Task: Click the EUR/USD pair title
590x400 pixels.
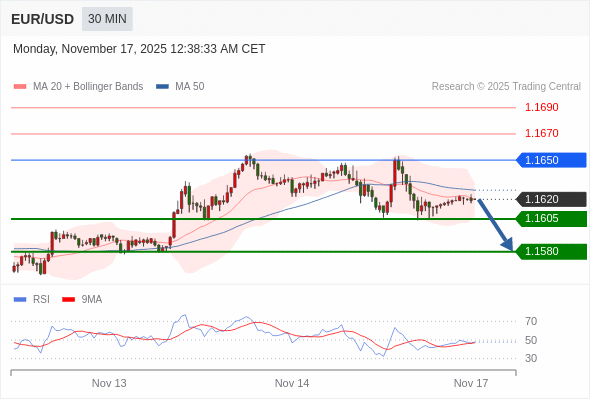Action: point(43,19)
